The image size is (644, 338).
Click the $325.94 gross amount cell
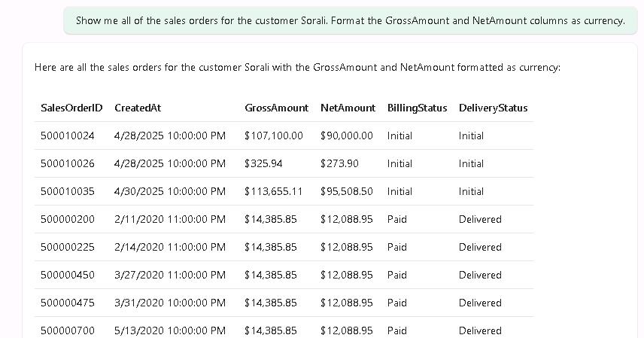[x=263, y=163]
